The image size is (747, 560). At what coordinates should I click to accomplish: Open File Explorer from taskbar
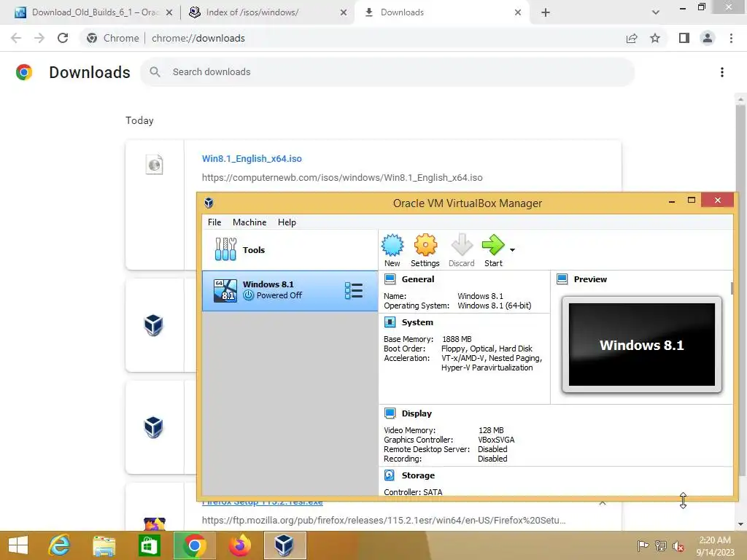point(104,545)
